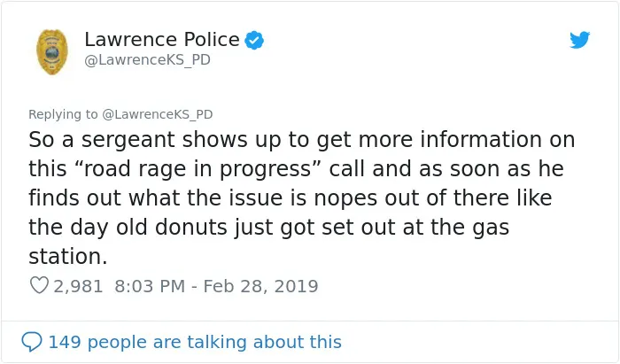The height and width of the screenshot is (364, 620).
Task: Click the @LawrenceKS_PD handle under the name
Action: pos(148,60)
